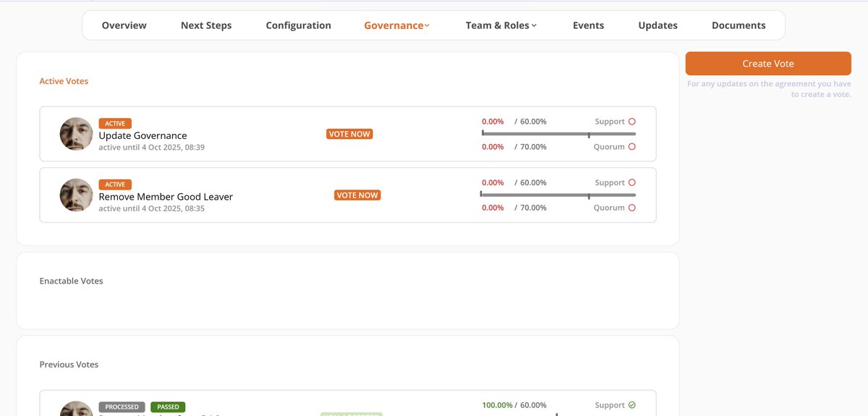This screenshot has width=868, height=416.
Task: Click the Previous Votes heading
Action: click(69, 365)
